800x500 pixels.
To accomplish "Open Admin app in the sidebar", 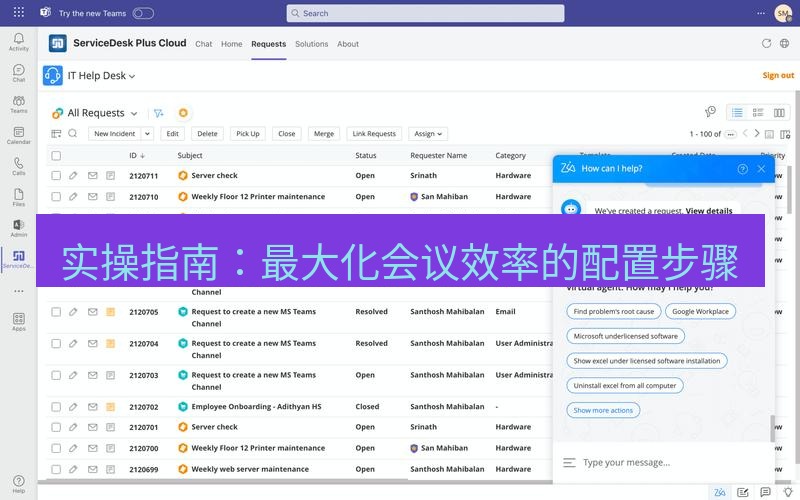I will click(x=19, y=228).
